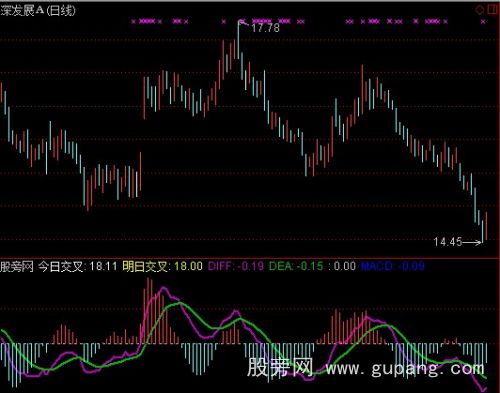Image resolution: width=500 pixels, height=393 pixels.
Task: Click the white 0.00 indicator value
Action: tap(345, 266)
